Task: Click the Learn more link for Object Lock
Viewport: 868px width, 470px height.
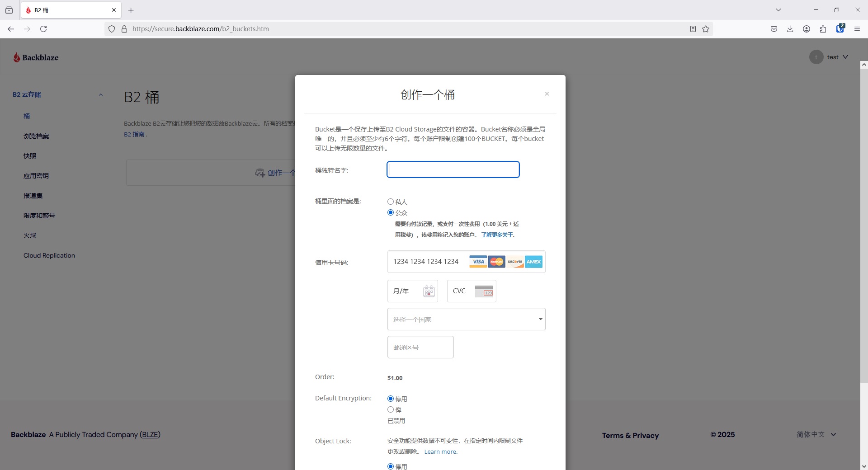Action: (440, 451)
